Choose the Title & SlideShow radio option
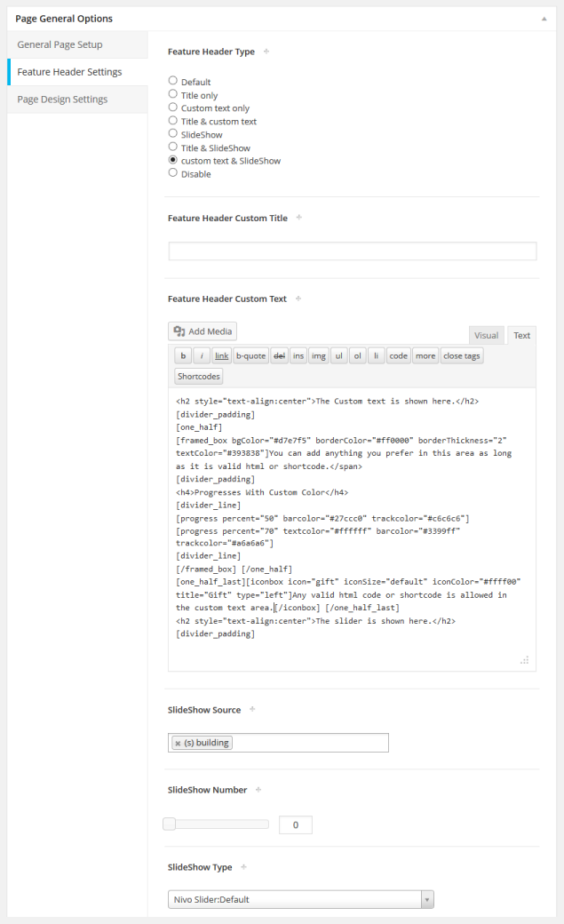Viewport: 564px width, 924px height. point(173,147)
